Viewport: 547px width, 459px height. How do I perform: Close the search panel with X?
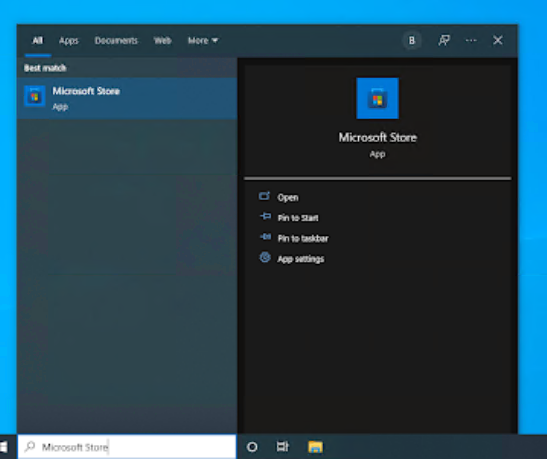(498, 40)
